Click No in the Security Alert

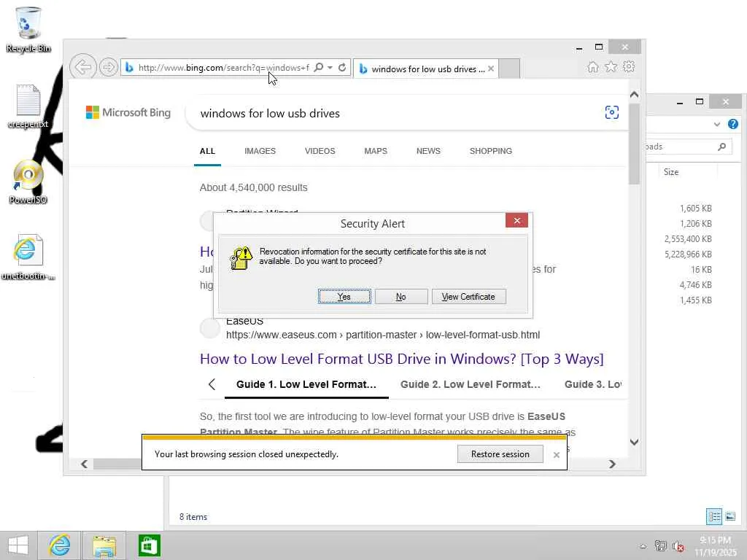click(400, 297)
